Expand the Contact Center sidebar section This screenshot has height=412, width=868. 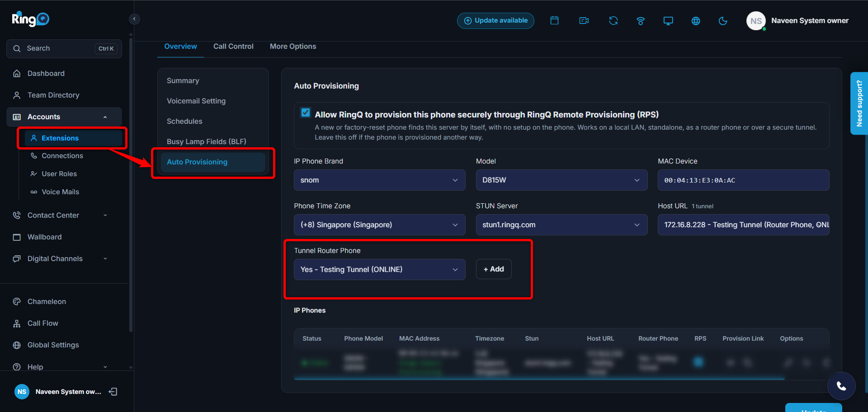[64, 215]
